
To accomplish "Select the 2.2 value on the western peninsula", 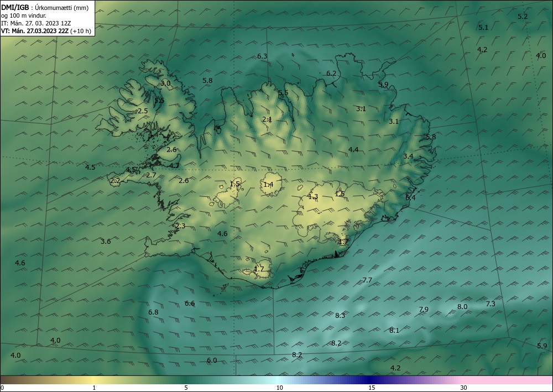I will [x=115, y=181].
